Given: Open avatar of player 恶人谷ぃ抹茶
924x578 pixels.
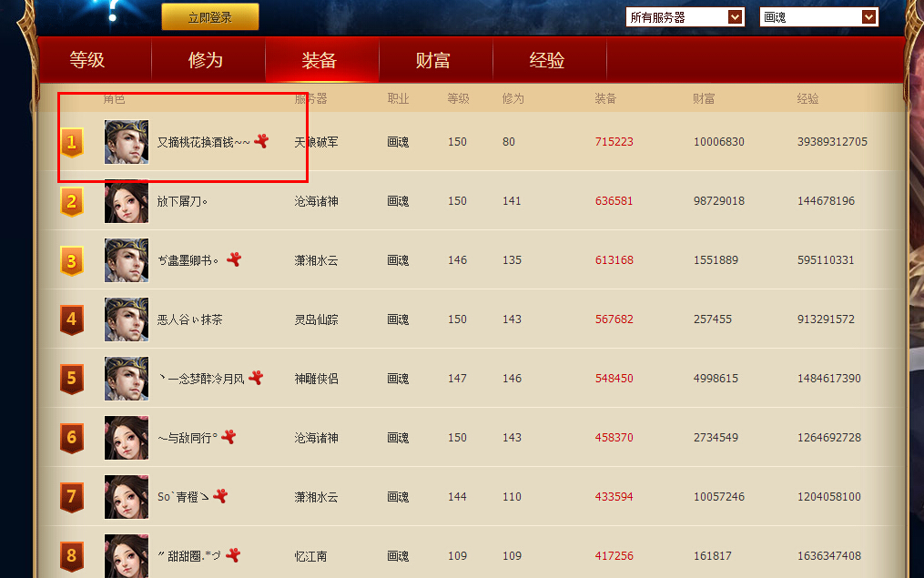Looking at the screenshot, I should 127,319.
